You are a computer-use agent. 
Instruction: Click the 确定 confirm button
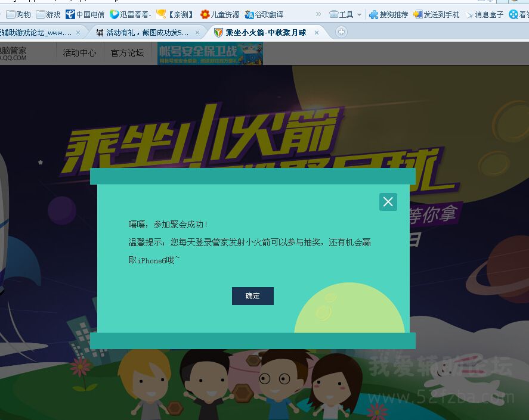click(x=253, y=296)
